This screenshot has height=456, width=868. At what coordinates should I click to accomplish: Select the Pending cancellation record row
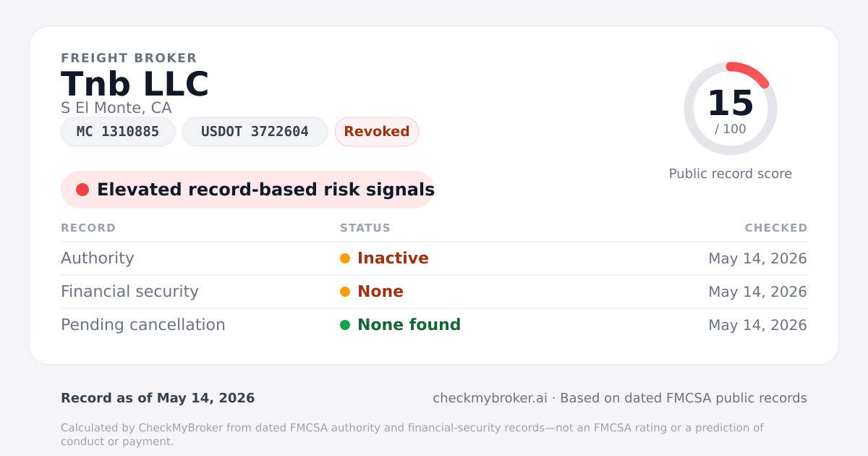pos(434,325)
